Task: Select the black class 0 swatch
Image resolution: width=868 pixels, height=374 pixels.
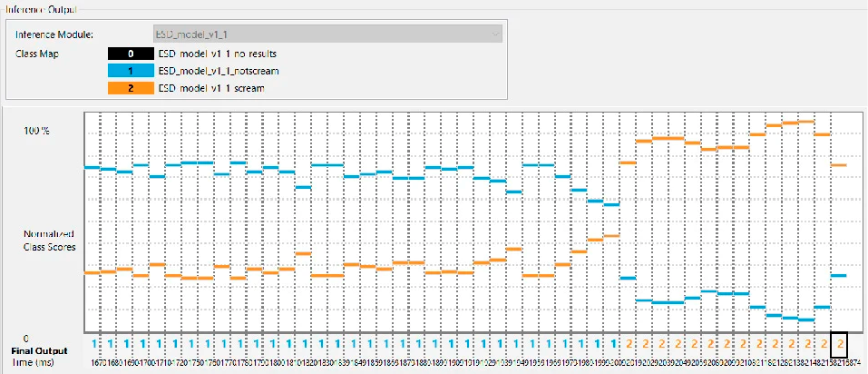Action: [x=131, y=54]
